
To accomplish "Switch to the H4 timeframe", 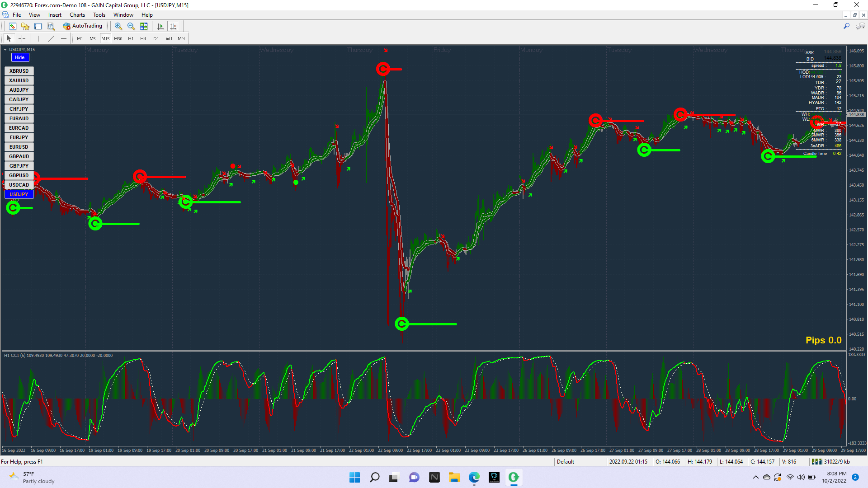I will [143, 39].
